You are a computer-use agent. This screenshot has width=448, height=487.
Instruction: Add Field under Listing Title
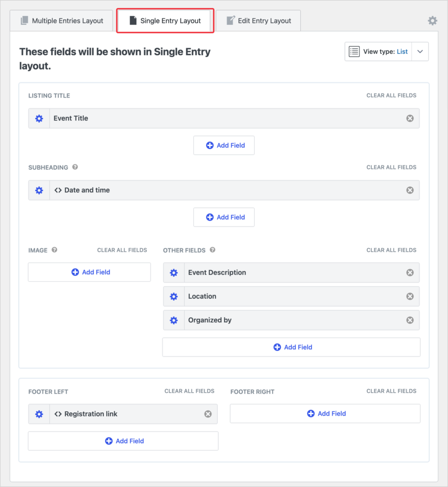click(x=224, y=146)
